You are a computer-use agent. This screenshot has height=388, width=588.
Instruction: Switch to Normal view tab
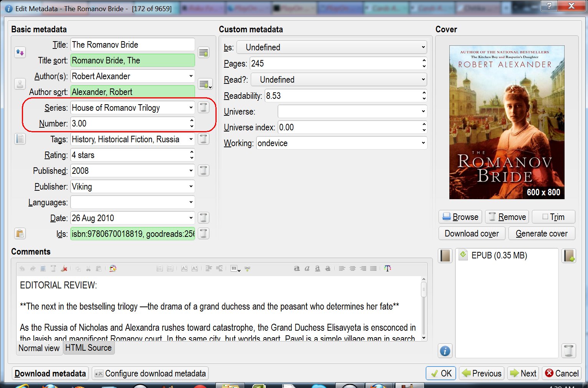(x=39, y=348)
